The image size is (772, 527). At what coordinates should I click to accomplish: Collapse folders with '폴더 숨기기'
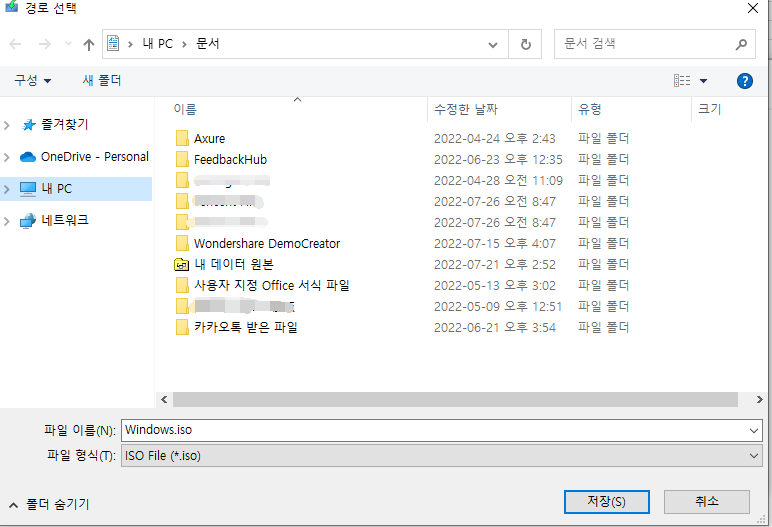click(49, 504)
